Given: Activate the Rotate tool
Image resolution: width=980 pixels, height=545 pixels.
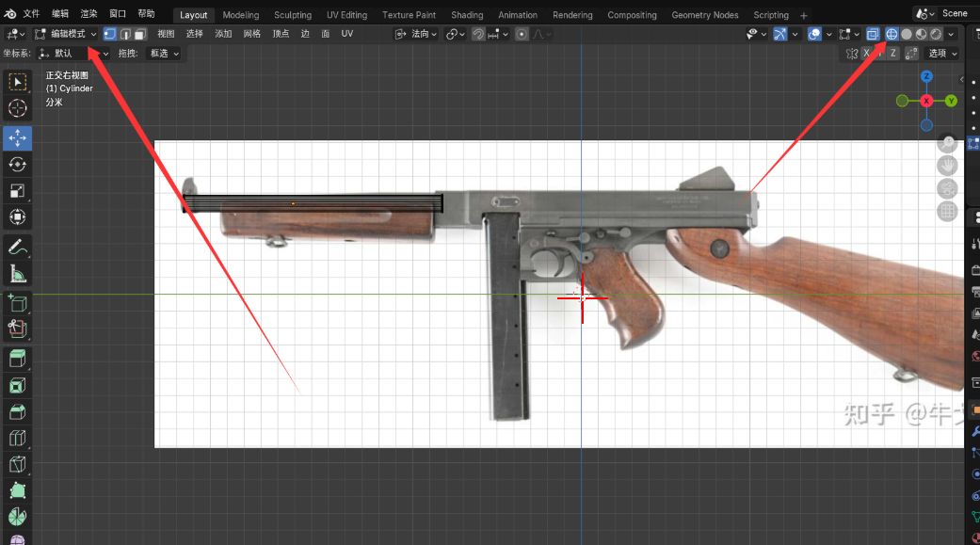Looking at the screenshot, I should point(17,165).
